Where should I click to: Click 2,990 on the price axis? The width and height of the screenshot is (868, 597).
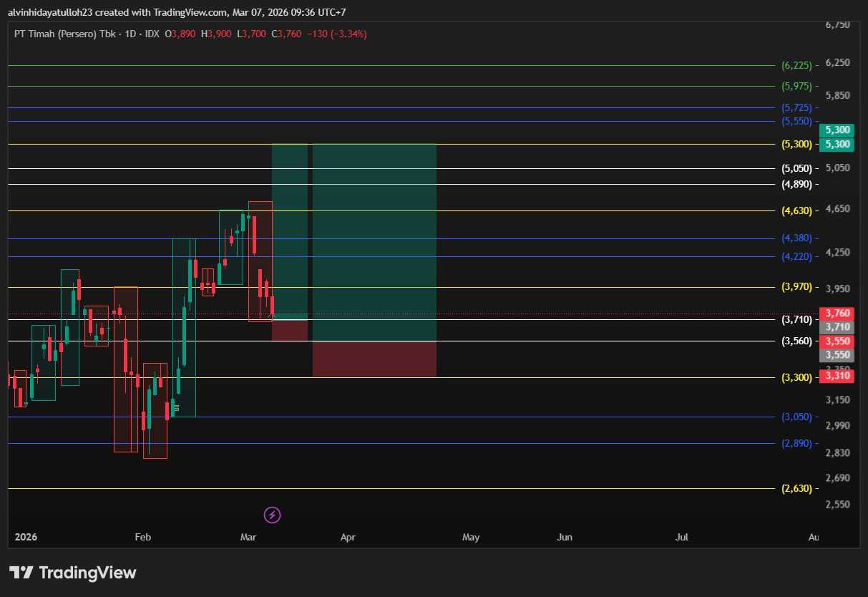(x=837, y=425)
